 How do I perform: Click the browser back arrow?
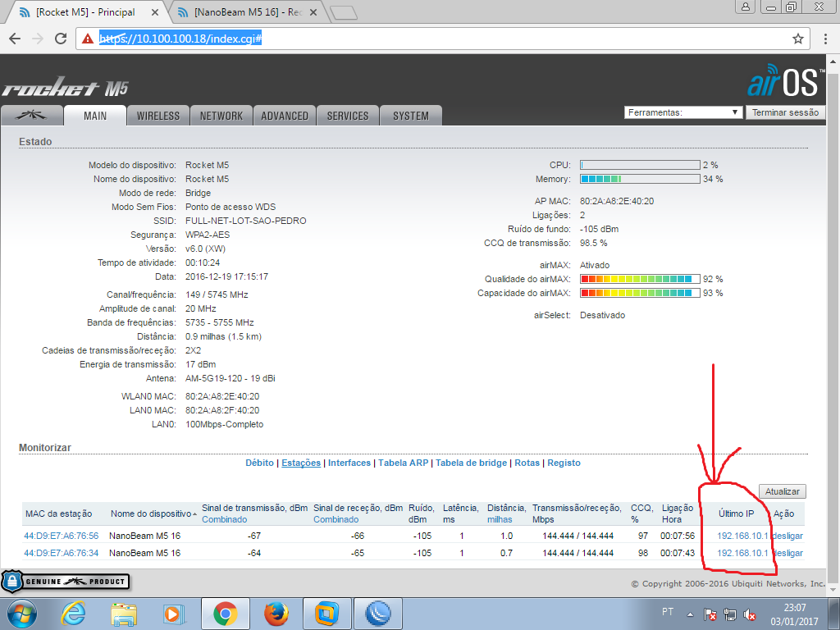15,39
